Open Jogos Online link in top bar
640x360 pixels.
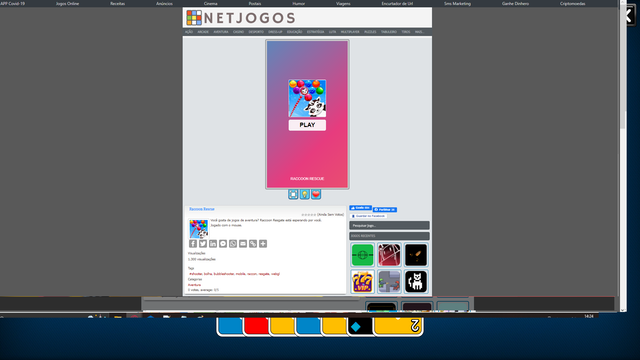pyautogui.click(x=67, y=3)
